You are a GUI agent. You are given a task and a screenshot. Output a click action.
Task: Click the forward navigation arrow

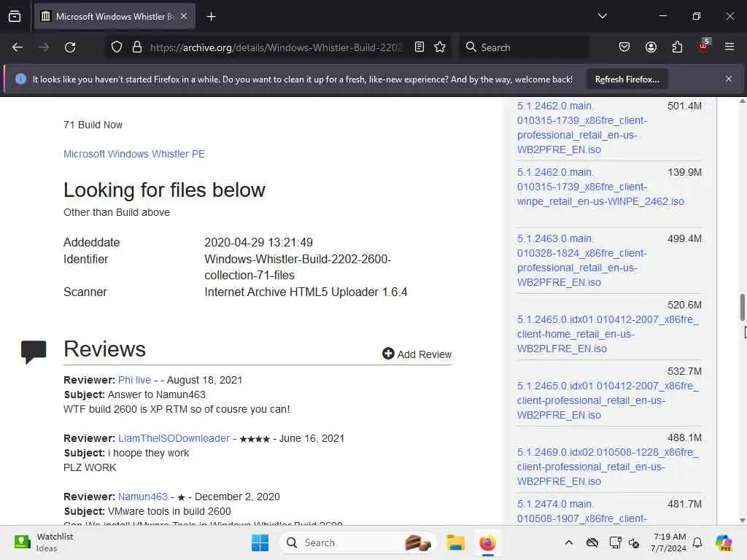point(43,47)
